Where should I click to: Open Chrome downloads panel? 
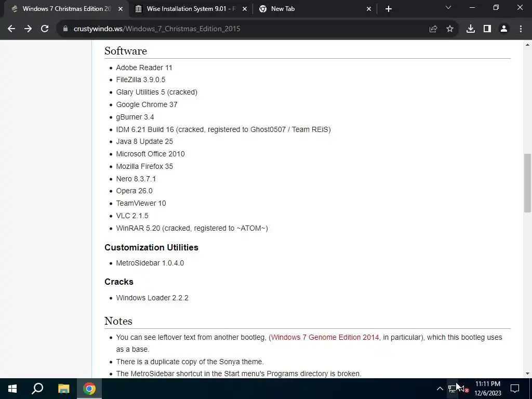[x=471, y=29]
